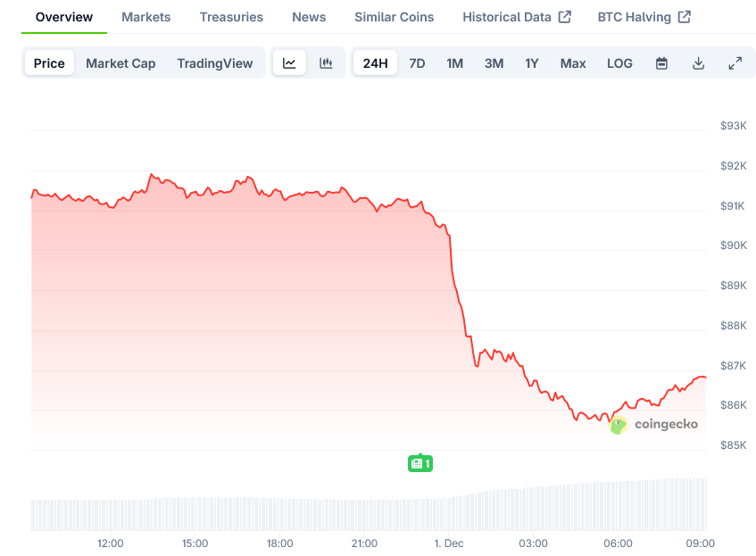The width and height of the screenshot is (756, 556).
Task: Go to the Similar Coins tab
Action: (x=394, y=17)
